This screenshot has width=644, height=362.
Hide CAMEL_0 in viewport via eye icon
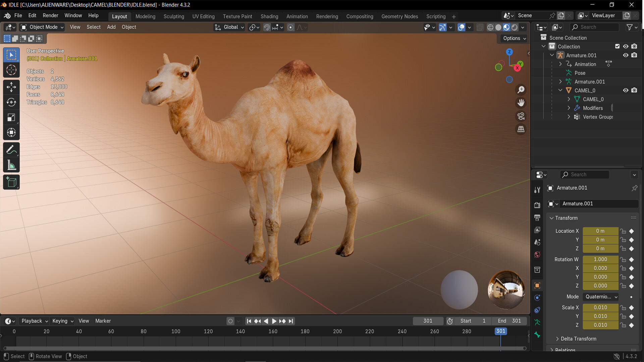tap(626, 90)
